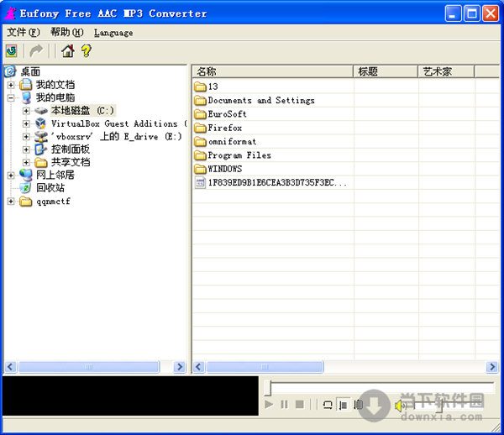Toggle the repeat loop playback icon

(328, 405)
